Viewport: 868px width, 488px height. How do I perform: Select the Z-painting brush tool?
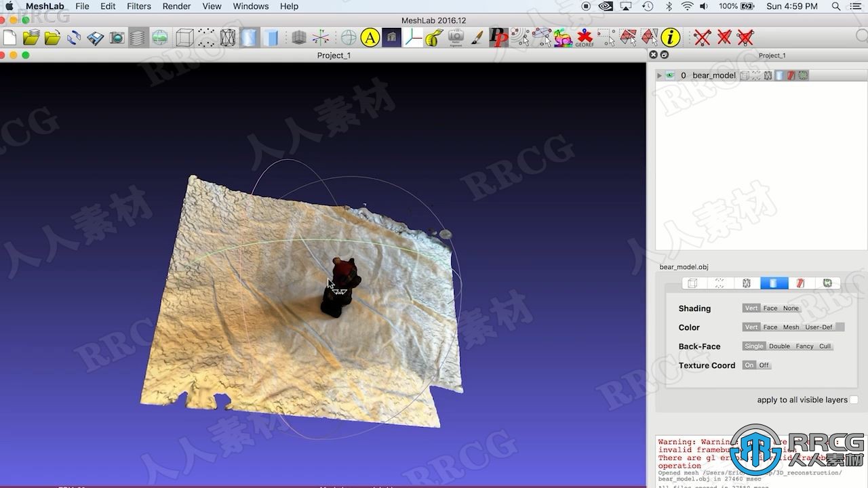point(477,37)
